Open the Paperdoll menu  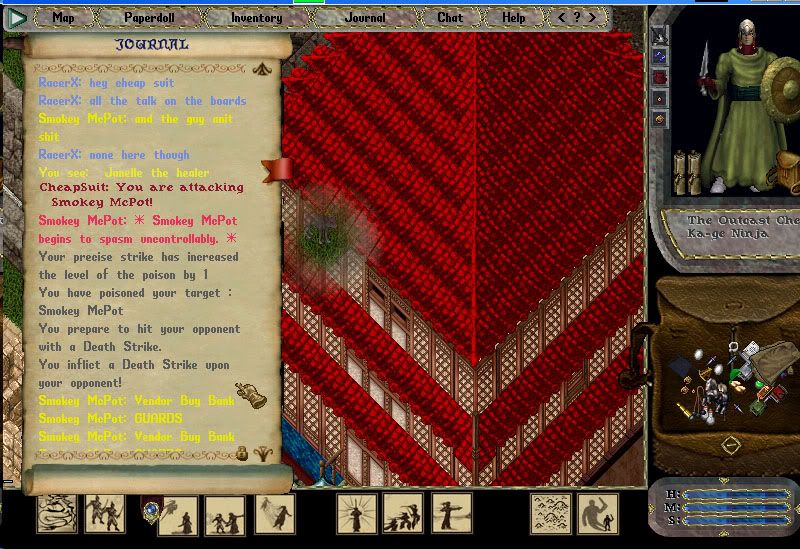pyautogui.click(x=149, y=18)
